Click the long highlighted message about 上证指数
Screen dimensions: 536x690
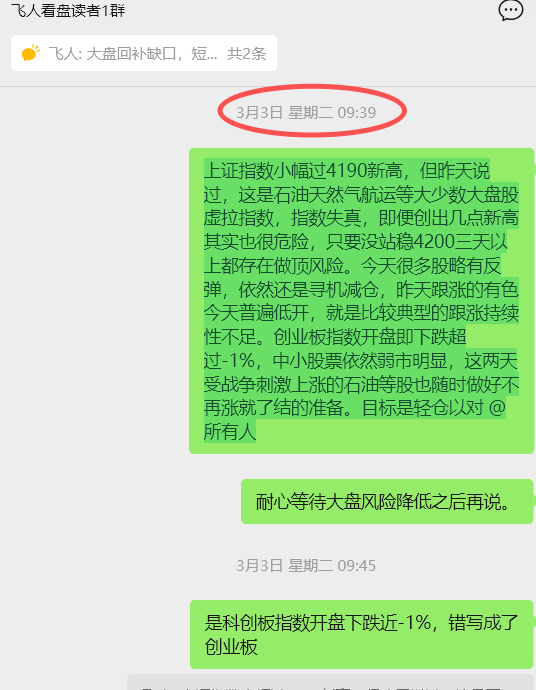[x=361, y=301]
